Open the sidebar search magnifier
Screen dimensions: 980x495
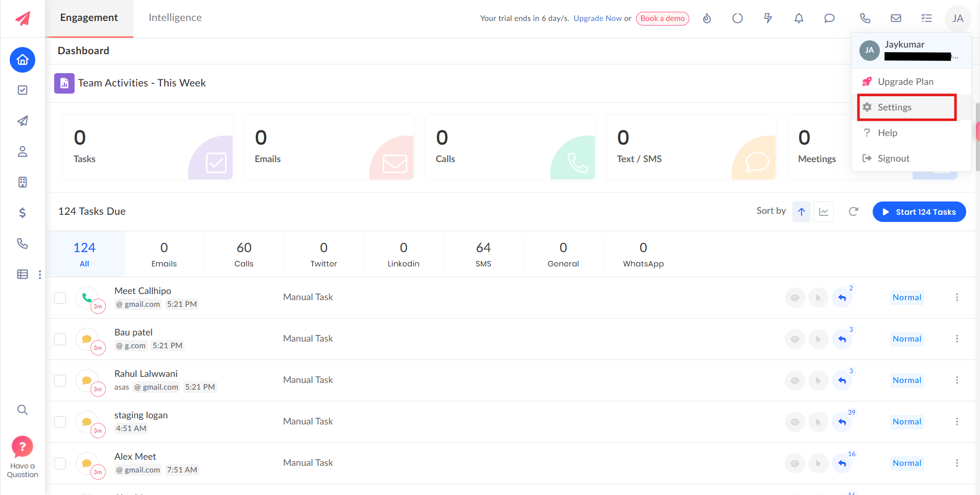point(22,410)
